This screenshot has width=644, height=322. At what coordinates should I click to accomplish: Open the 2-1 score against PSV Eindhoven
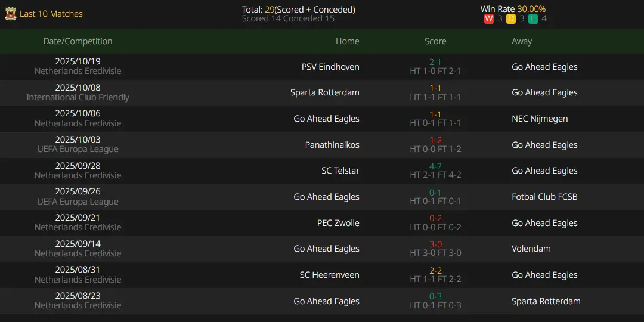435,62
